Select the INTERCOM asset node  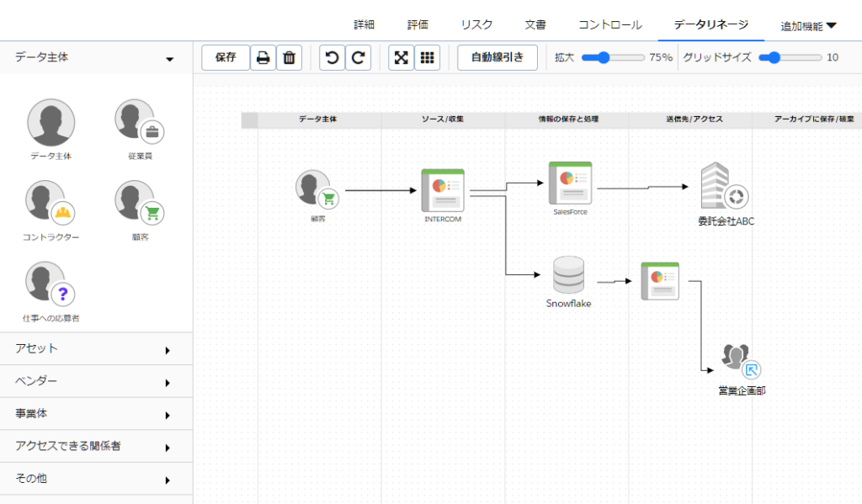[x=443, y=190]
